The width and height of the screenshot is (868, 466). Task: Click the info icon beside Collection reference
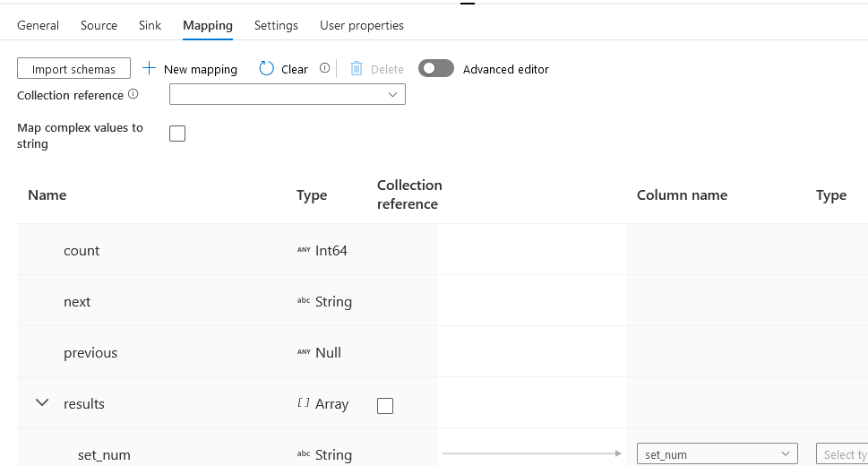pos(133,94)
